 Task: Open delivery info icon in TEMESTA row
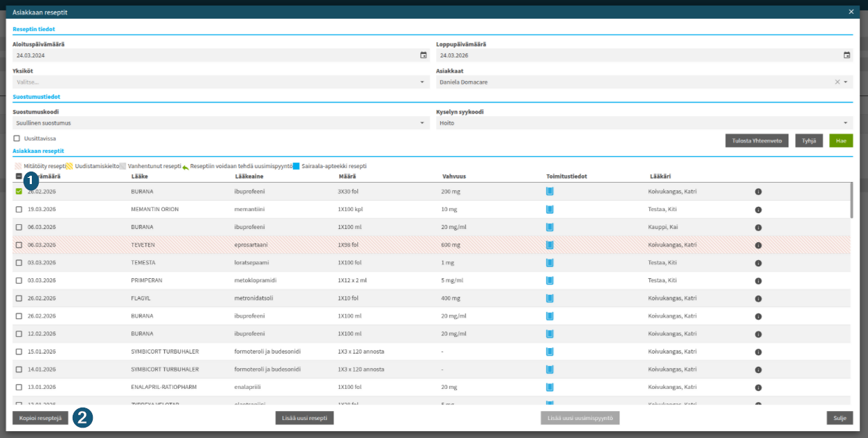pos(550,263)
